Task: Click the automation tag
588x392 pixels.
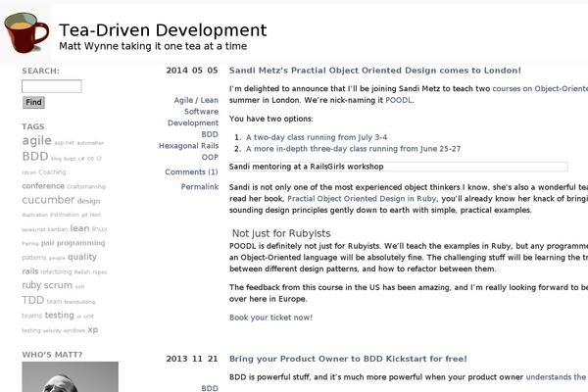Action: [x=90, y=143]
